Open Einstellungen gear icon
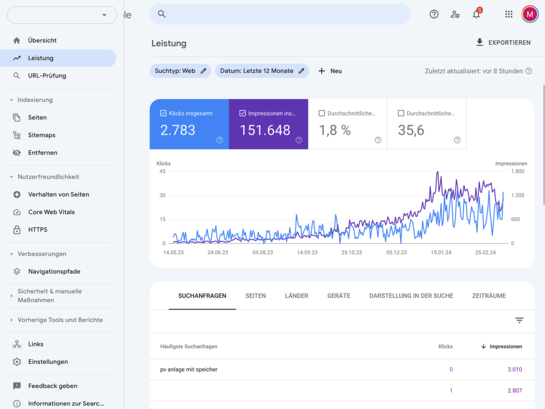This screenshot has height=409, width=545. point(17,361)
